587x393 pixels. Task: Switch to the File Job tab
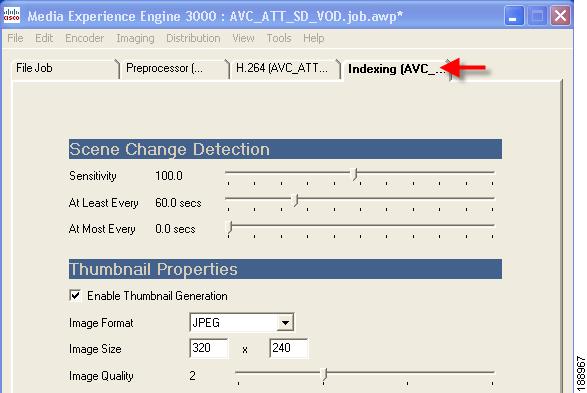click(x=65, y=68)
